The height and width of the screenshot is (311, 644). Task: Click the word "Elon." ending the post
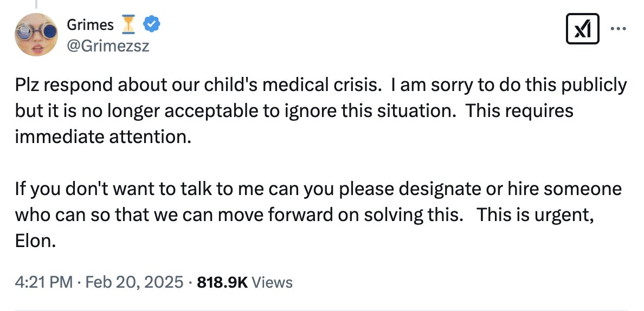coord(35,240)
